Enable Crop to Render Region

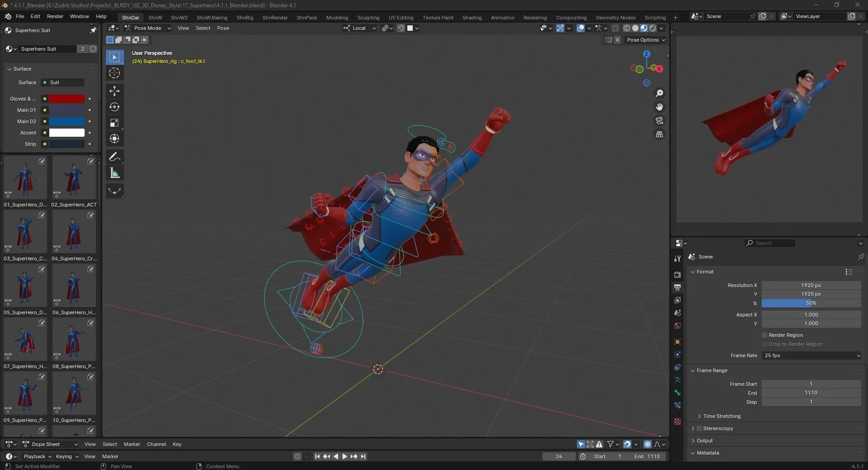764,344
